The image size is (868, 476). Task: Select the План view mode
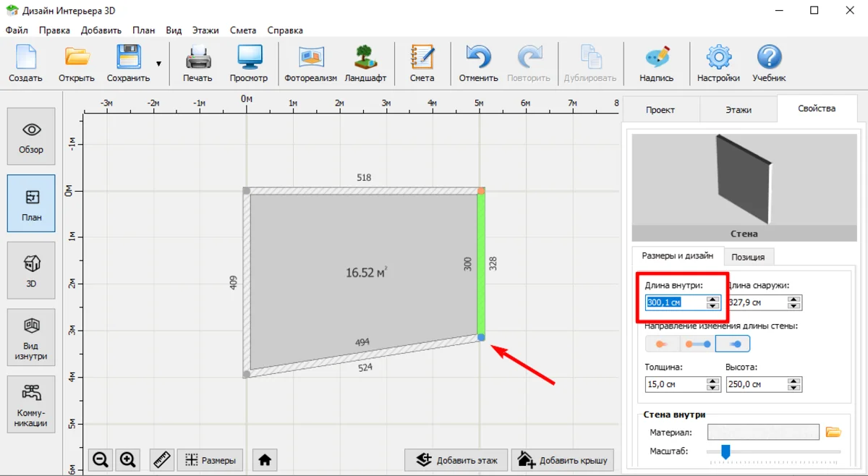pos(31,203)
